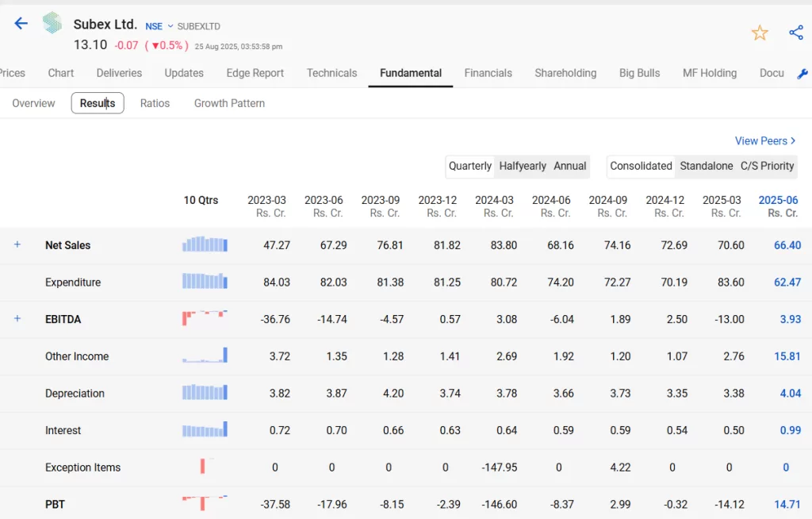The width and height of the screenshot is (812, 519).
Task: Click the EBITDA value 3.93
Action: point(791,319)
